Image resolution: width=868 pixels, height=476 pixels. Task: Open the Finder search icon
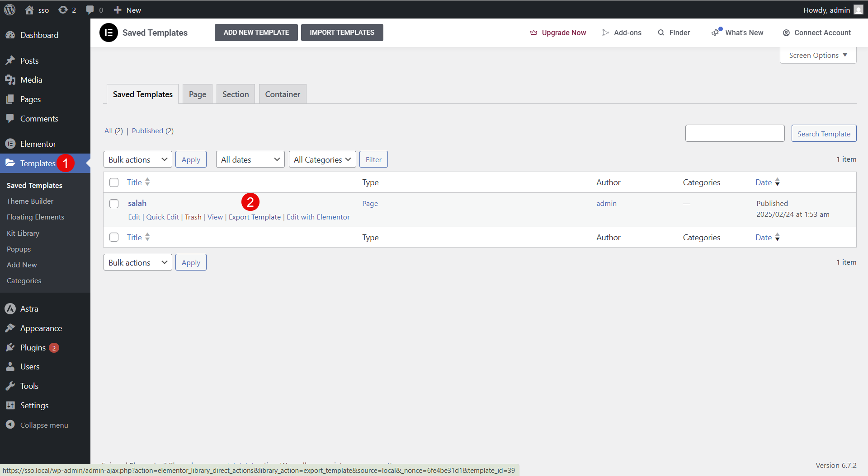(x=661, y=33)
